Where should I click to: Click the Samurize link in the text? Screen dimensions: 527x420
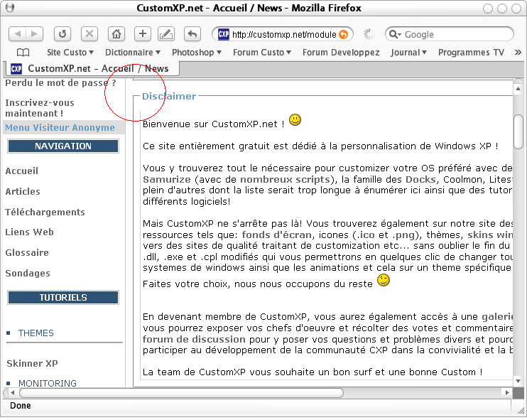click(x=167, y=180)
